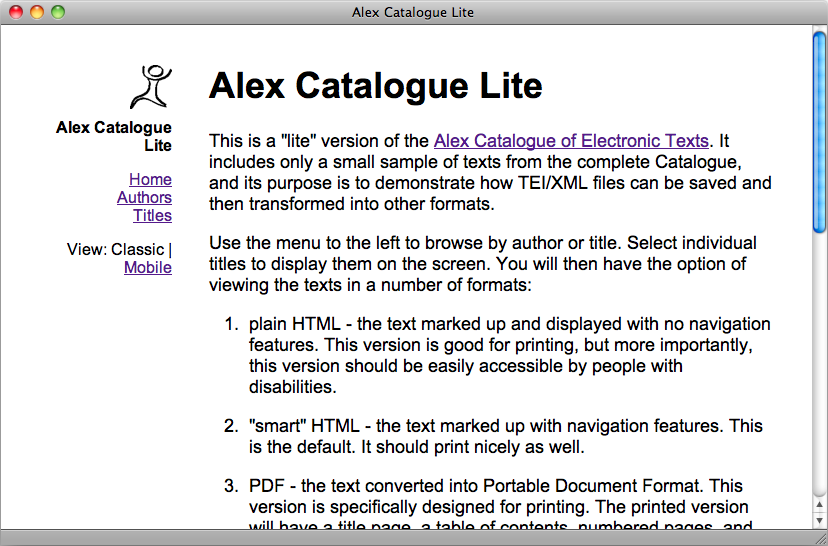This screenshot has height=546, width=828.
Task: Click the large Alex Catalogue Lite page heading
Action: (375, 87)
